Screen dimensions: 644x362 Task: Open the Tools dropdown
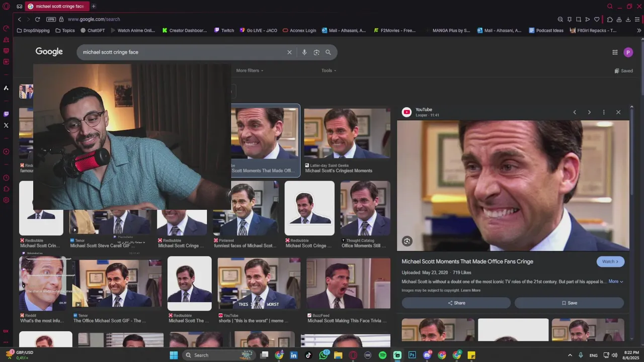[329, 70]
